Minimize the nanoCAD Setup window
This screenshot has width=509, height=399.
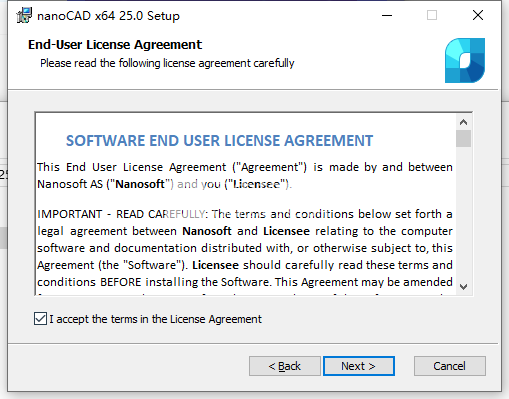(x=387, y=15)
